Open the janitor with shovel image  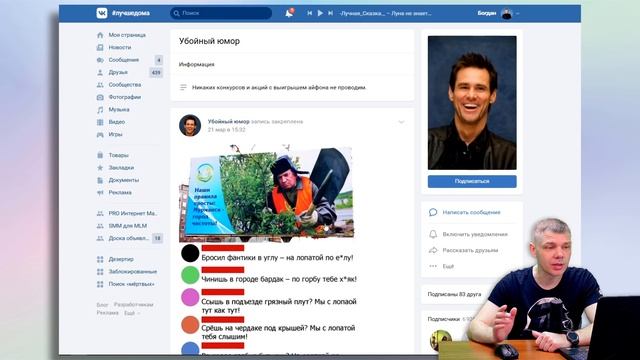[266, 193]
